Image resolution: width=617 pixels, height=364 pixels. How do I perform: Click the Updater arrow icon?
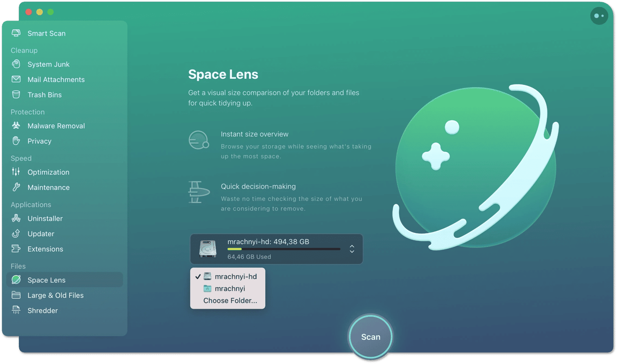(x=16, y=233)
